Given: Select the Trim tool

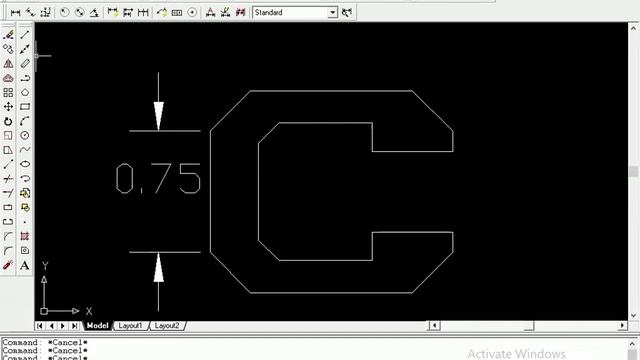Looking at the screenshot, I should 8,179.
